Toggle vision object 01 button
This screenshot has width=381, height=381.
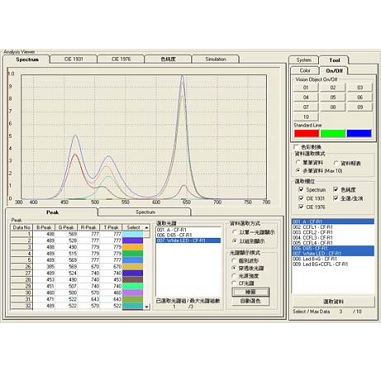click(x=306, y=87)
